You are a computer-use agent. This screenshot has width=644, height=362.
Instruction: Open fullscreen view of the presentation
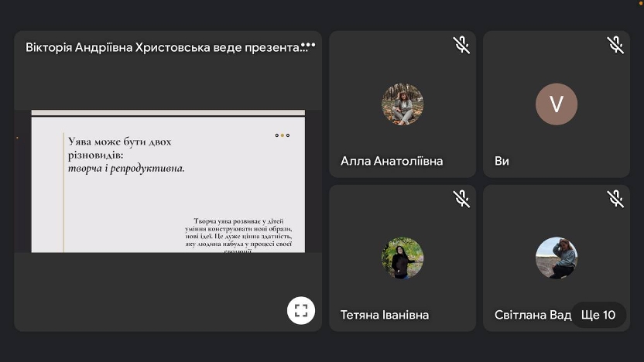pos(301,311)
